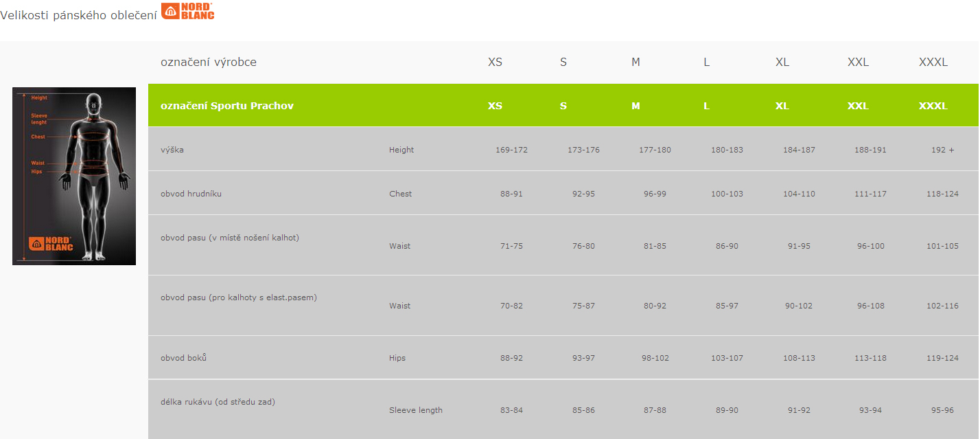
Task: Click the 'Hips' English label
Action: click(397, 358)
